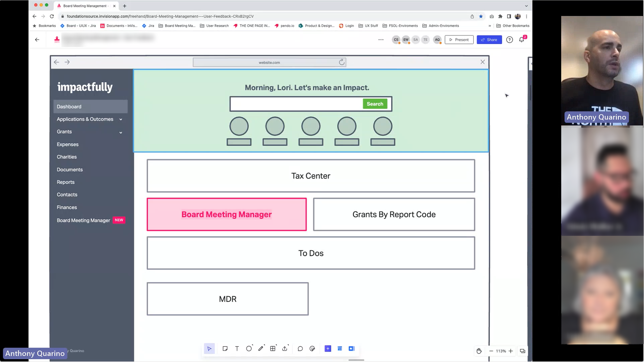Pick the pencil drawing tool
The width and height of the screenshot is (644, 362).
pyautogui.click(x=261, y=348)
